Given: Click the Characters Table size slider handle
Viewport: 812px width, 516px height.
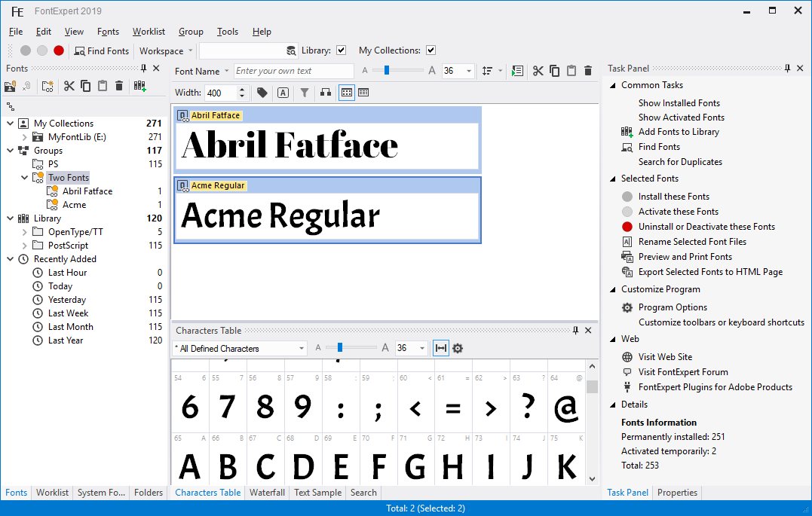Looking at the screenshot, I should pyautogui.click(x=340, y=348).
